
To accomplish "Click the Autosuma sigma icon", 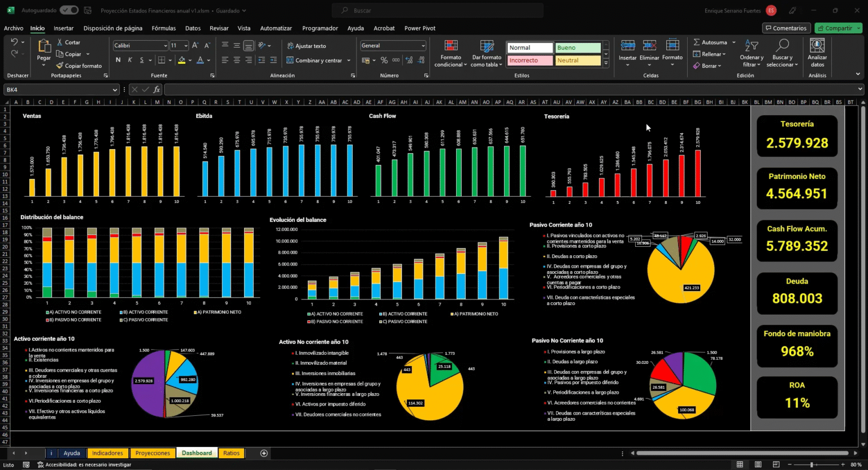I will click(697, 42).
